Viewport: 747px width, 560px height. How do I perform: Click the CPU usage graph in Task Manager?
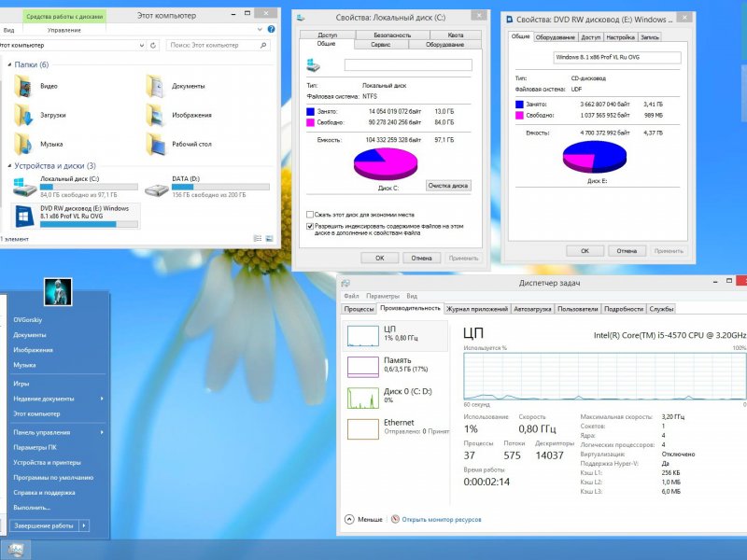click(605, 376)
